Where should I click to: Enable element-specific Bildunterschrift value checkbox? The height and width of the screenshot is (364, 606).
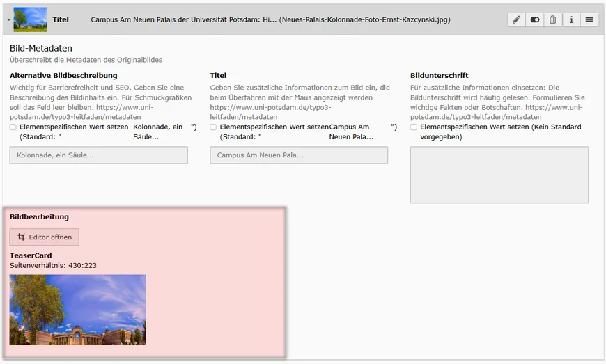point(414,127)
